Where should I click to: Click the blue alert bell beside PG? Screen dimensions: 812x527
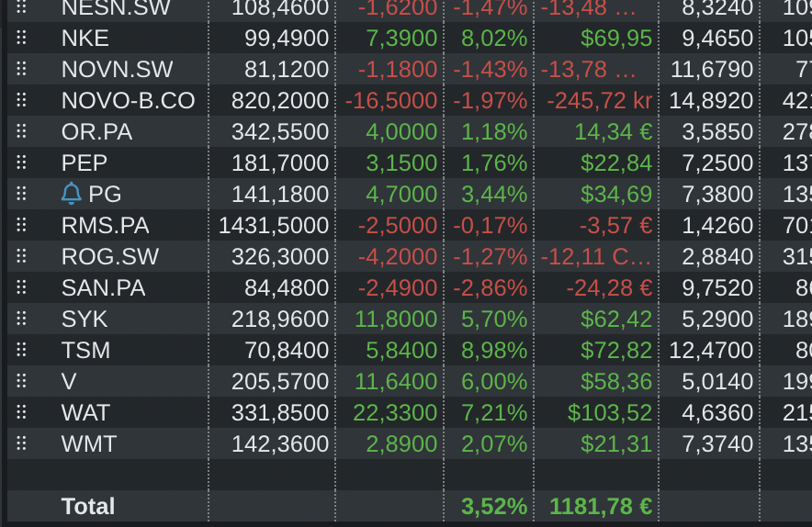(72, 194)
